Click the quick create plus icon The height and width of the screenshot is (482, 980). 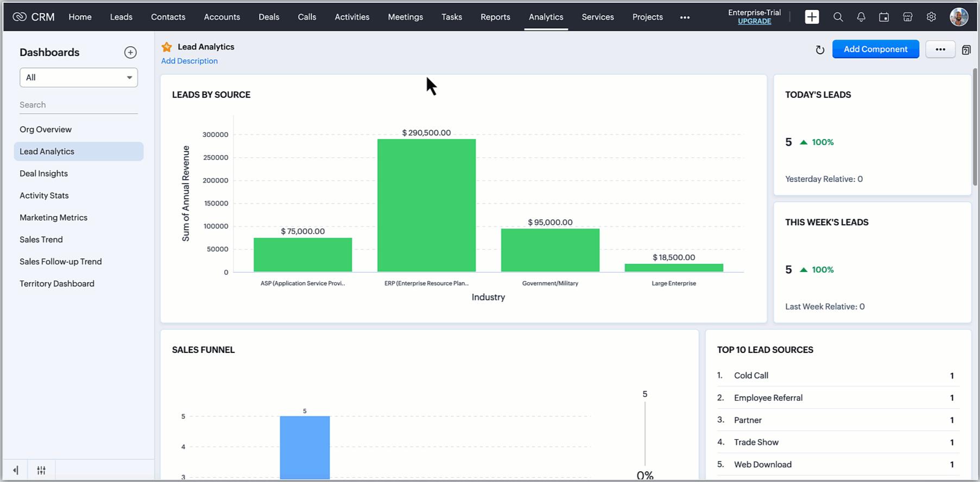[812, 17]
